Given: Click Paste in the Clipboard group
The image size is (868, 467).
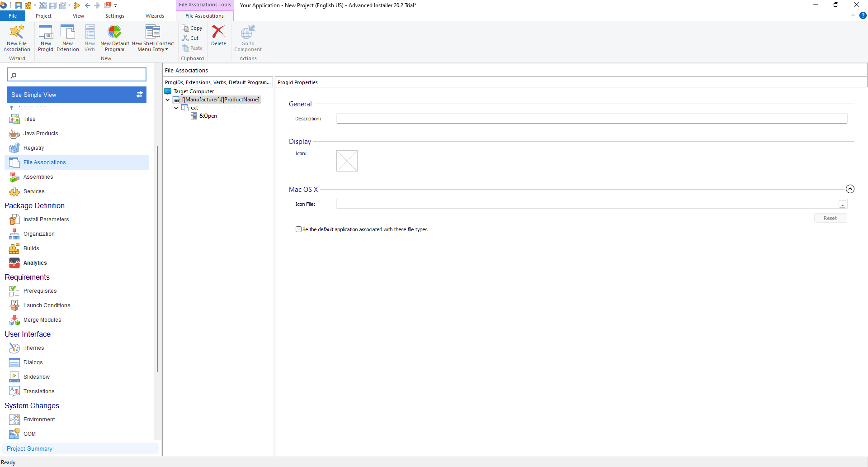Looking at the screenshot, I should click(192, 48).
